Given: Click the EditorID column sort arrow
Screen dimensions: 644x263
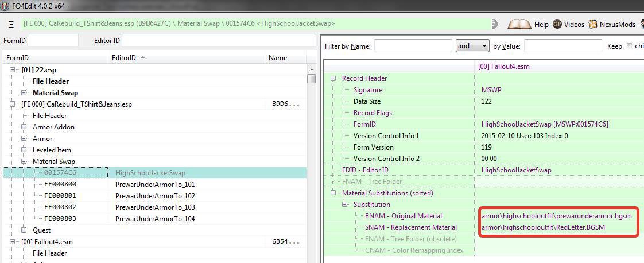Looking at the screenshot, I should (142, 57).
